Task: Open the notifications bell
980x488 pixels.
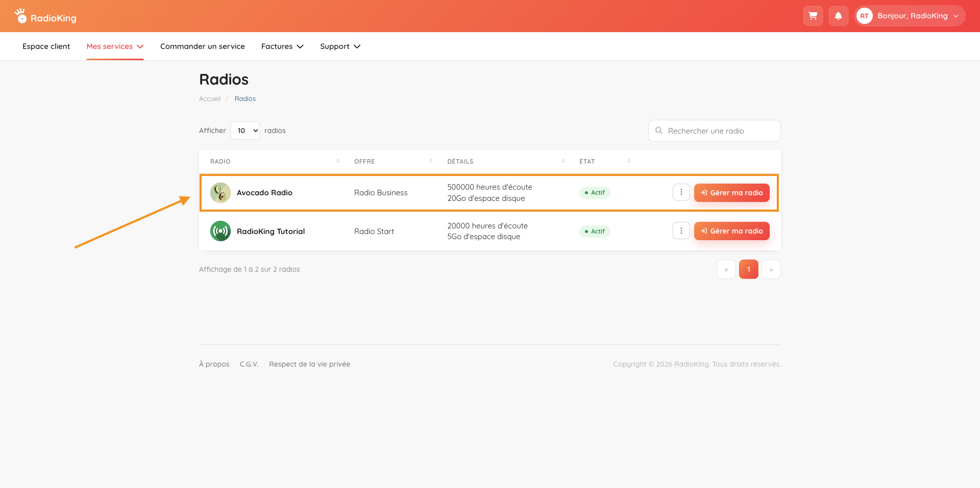Action: click(838, 16)
